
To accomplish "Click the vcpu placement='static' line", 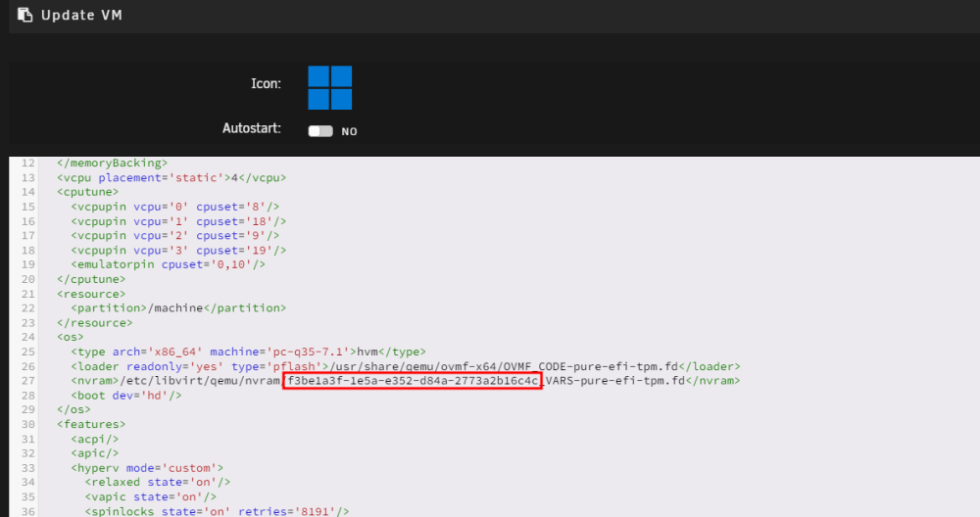I will click(x=171, y=178).
